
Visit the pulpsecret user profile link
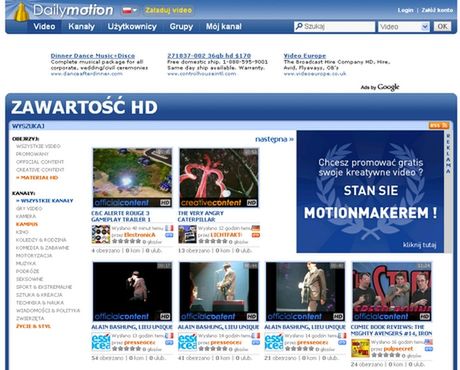[x=398, y=349]
